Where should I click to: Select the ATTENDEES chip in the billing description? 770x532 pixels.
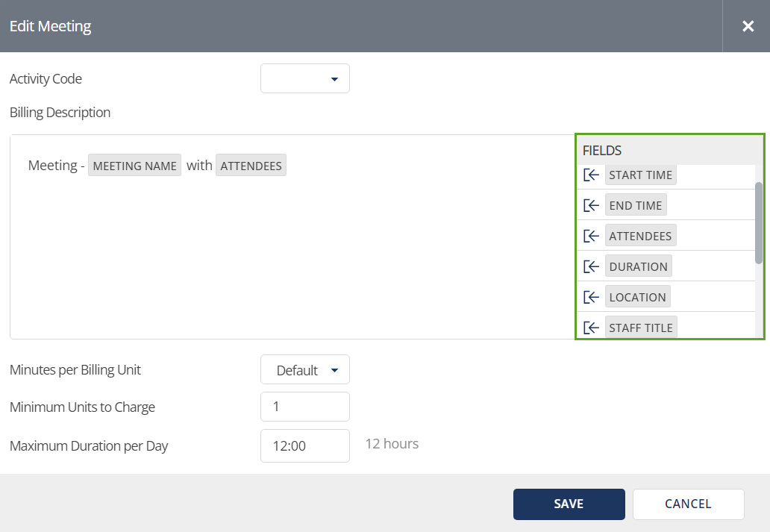click(251, 165)
